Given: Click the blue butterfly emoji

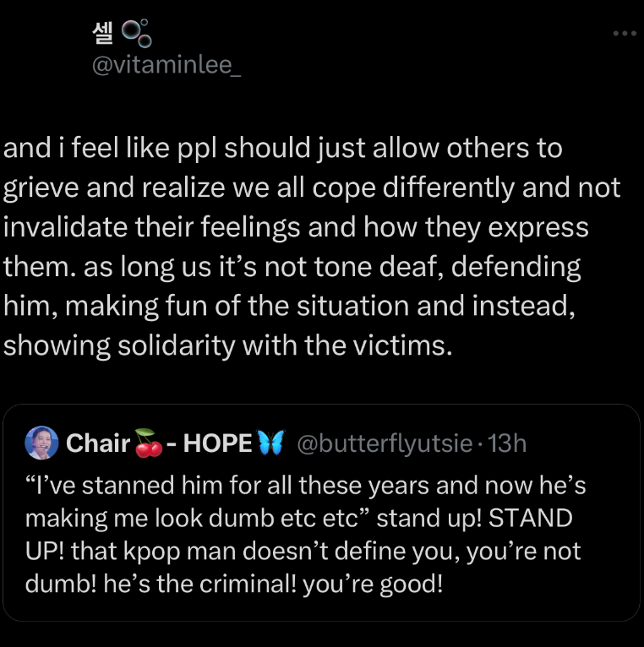Looking at the screenshot, I should pyautogui.click(x=272, y=443).
